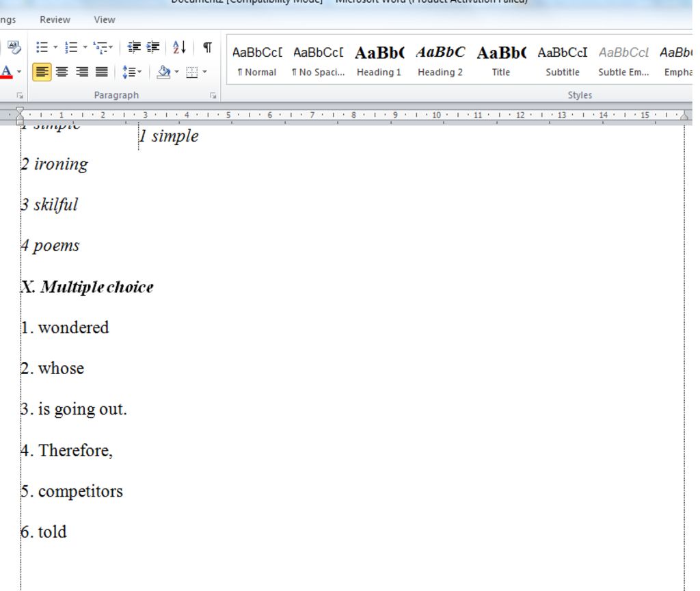The height and width of the screenshot is (591, 700).
Task: Click the multilevel list icon
Action: pos(100,47)
